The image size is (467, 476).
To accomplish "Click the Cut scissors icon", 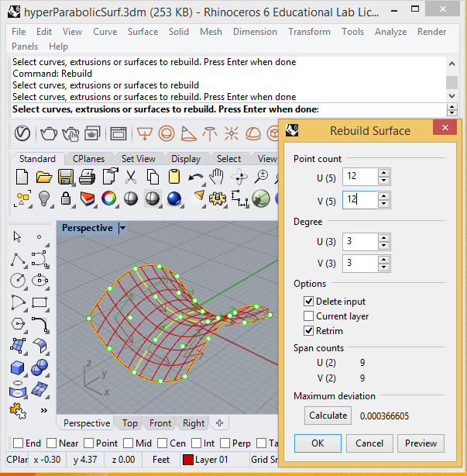I will coord(131,177).
